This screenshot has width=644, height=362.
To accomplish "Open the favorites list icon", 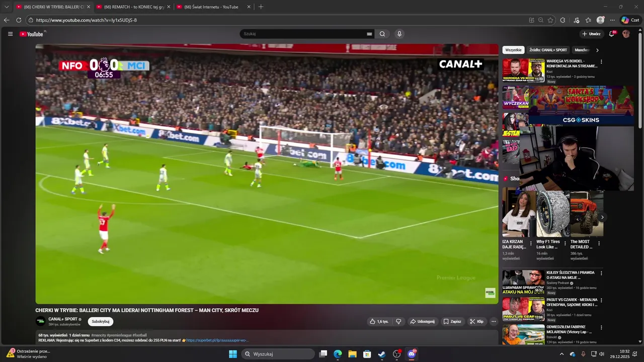I will pyautogui.click(x=588, y=20).
